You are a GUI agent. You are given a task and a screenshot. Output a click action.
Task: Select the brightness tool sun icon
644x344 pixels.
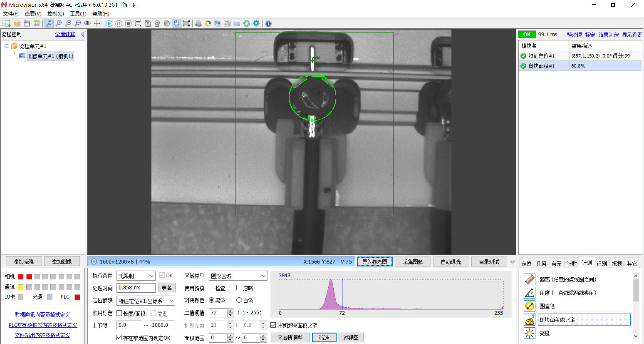[530, 333]
